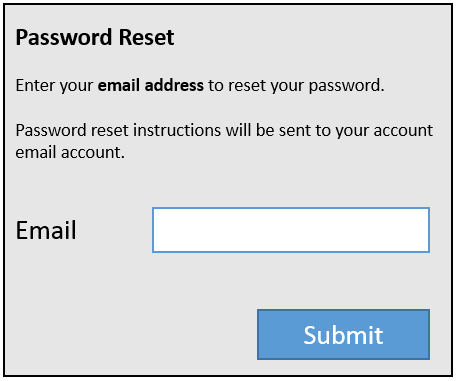Click the "Enter your" instruction line
The height and width of the screenshot is (381, 456).
(200, 86)
